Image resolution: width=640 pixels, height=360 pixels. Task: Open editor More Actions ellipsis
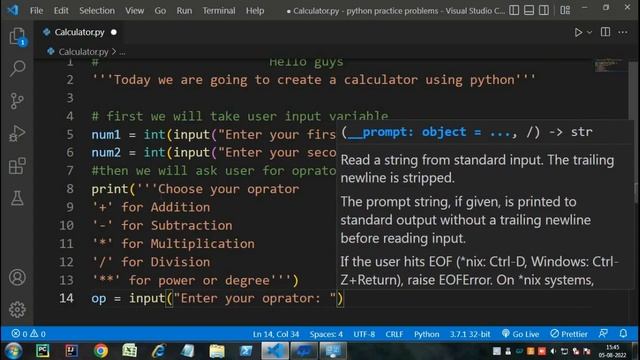tap(623, 32)
